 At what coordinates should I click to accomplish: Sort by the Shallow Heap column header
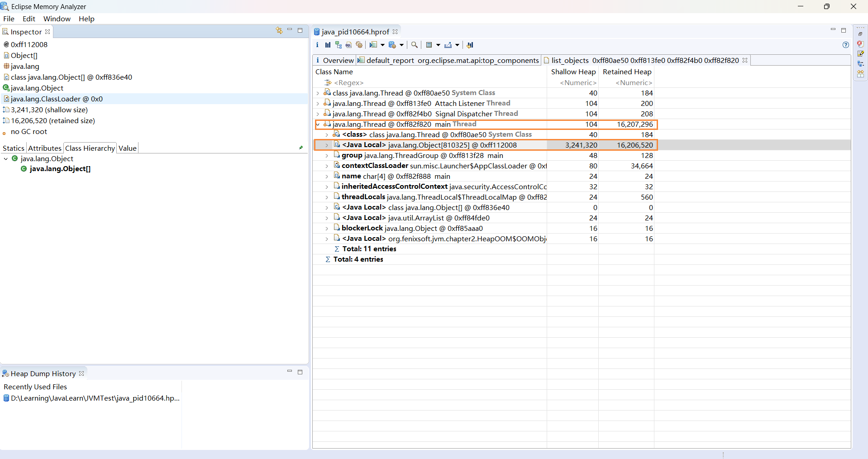click(x=573, y=72)
